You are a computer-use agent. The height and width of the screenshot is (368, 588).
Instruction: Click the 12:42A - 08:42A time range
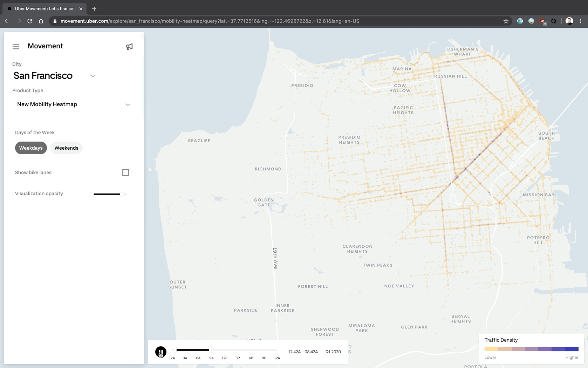click(x=303, y=352)
